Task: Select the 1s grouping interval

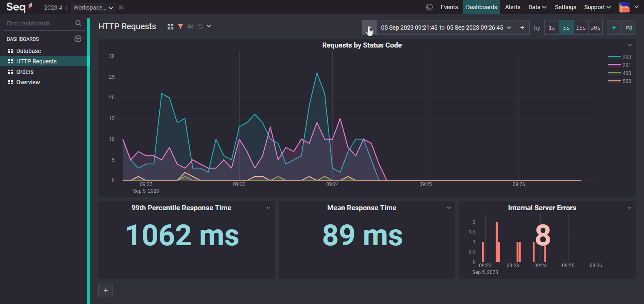Action: [x=551, y=28]
